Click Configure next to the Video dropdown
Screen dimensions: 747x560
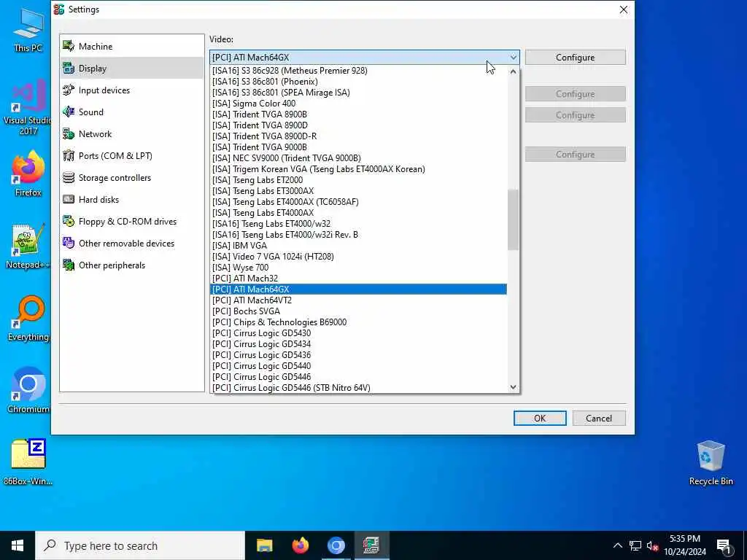(x=575, y=57)
